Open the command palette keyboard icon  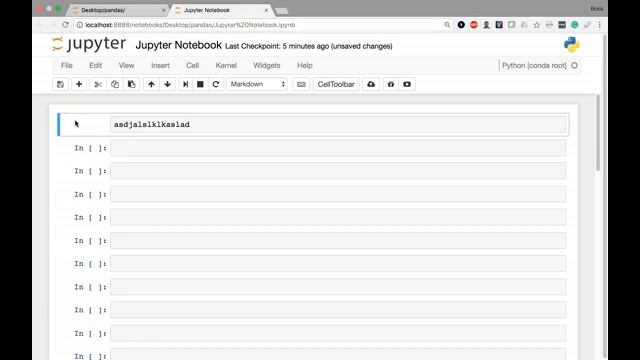click(x=301, y=84)
